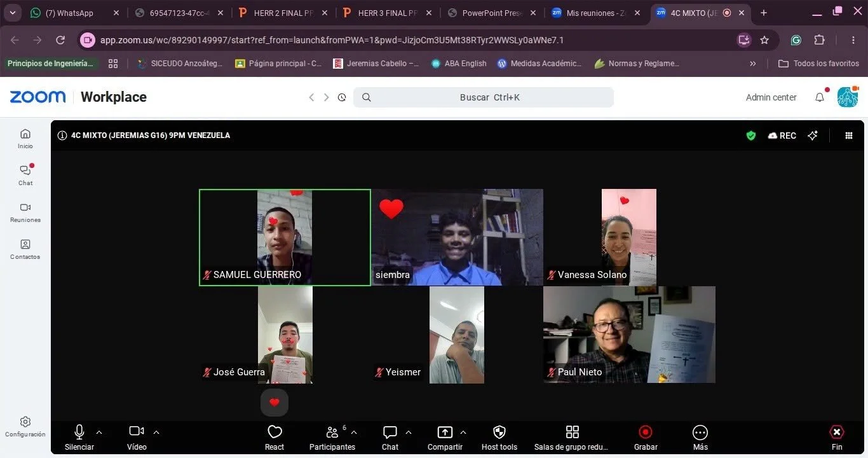Expand video options arrow next to Vídeo
Viewport: 868px width, 458px height.
coord(156,432)
